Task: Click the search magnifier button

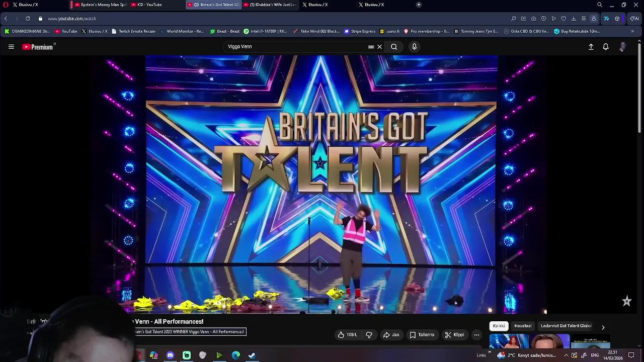Action: [394, 47]
